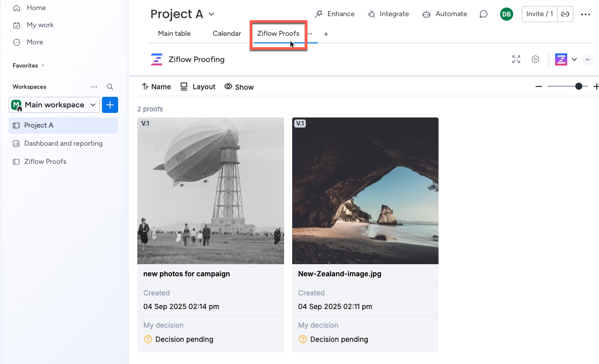The image size is (599, 364).
Task: Sort proofs by Name
Action: click(x=156, y=86)
